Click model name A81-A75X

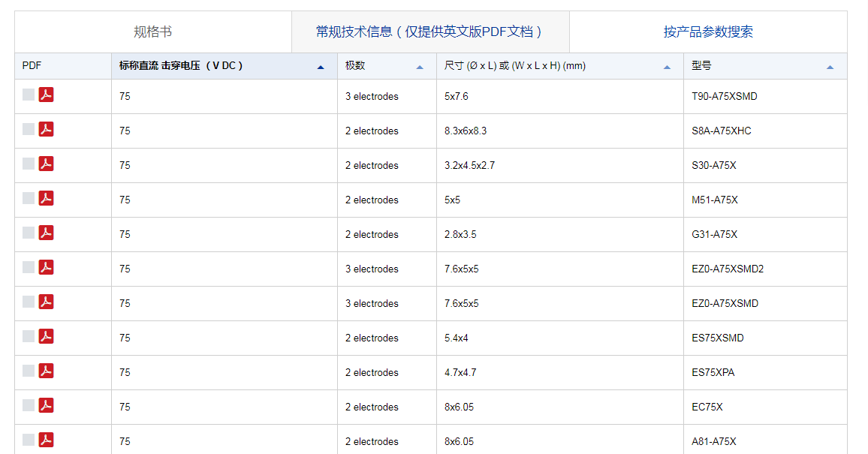713,441
